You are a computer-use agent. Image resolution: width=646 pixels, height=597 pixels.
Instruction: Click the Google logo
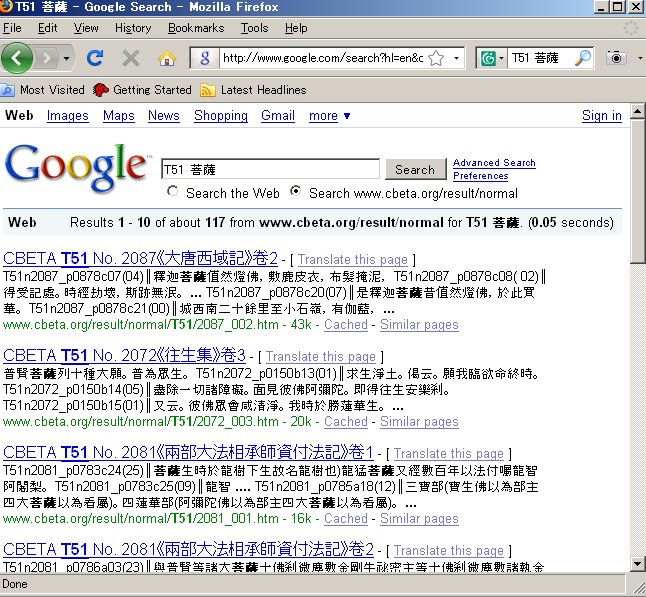pos(77,167)
